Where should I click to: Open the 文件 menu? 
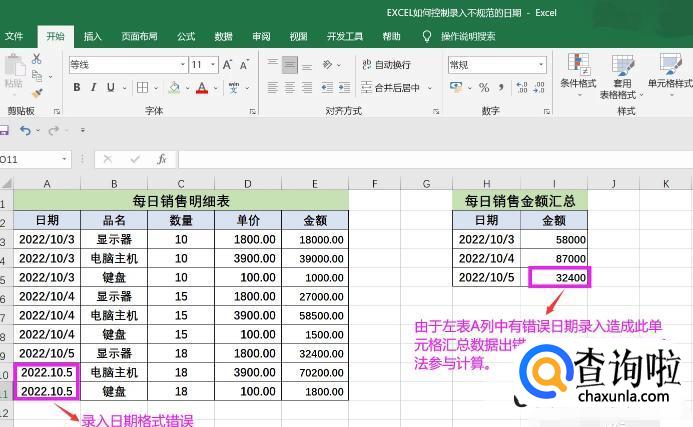[x=14, y=36]
